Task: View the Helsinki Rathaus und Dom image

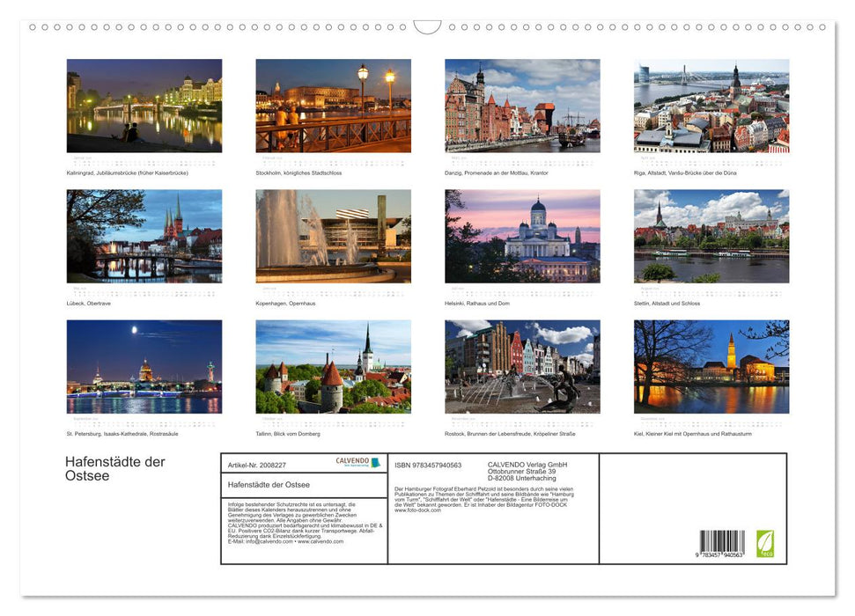Action: tap(523, 235)
